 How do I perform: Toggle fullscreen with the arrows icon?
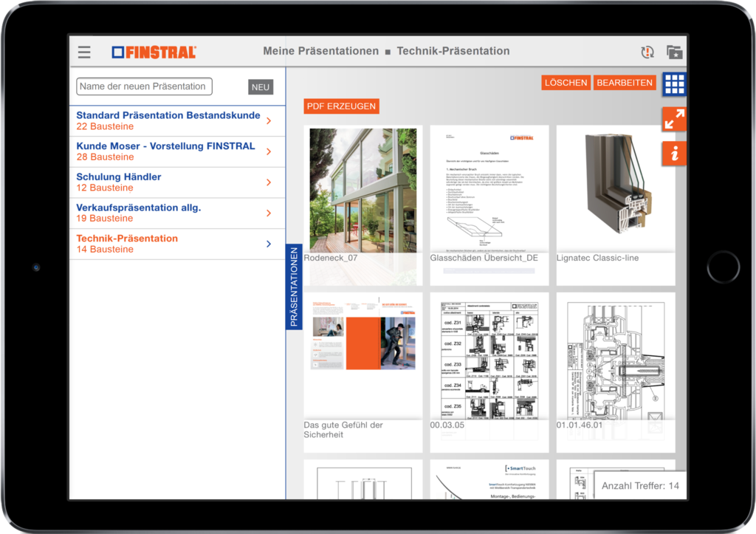(674, 119)
